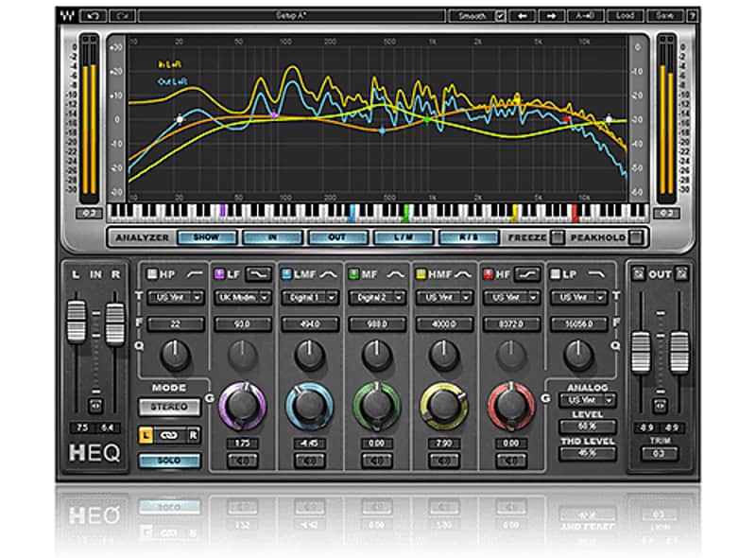756x558 pixels.
Task: Click the L/R channel link chain icon
Action: 169,435
